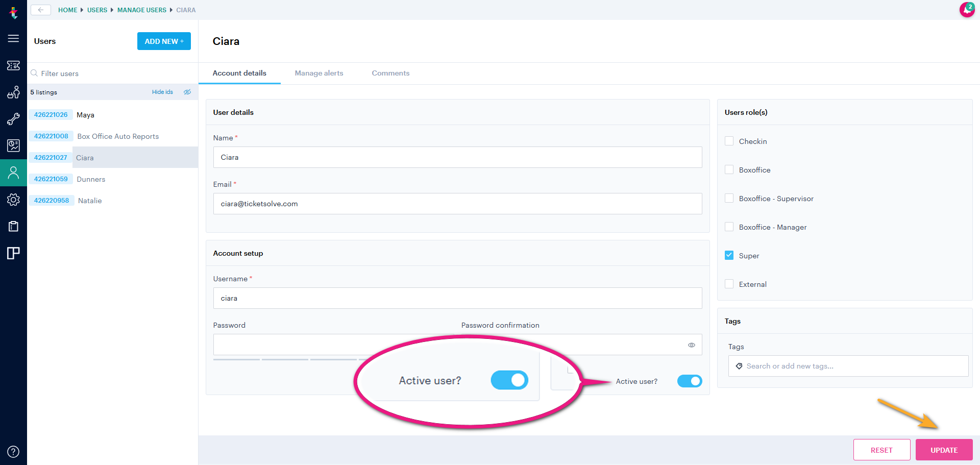Image resolution: width=980 pixels, height=465 pixels.
Task: Open the tickets section icon
Action: [x=13, y=65]
